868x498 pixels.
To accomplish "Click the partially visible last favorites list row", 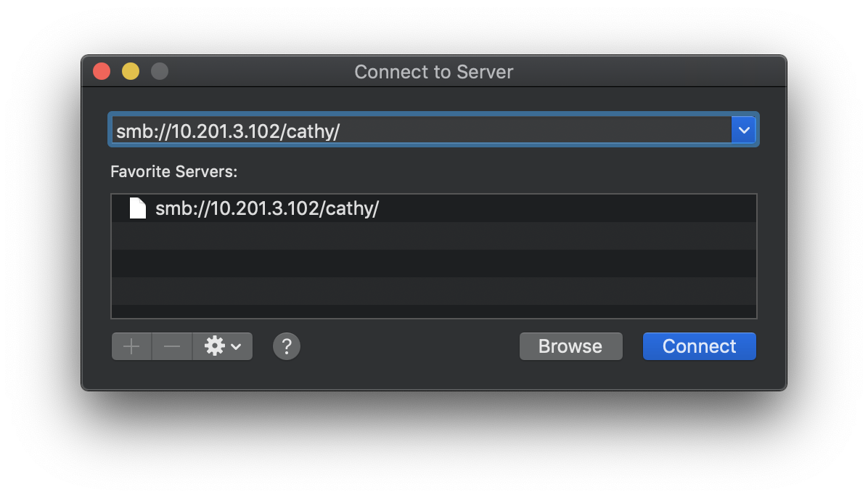I will point(434,311).
